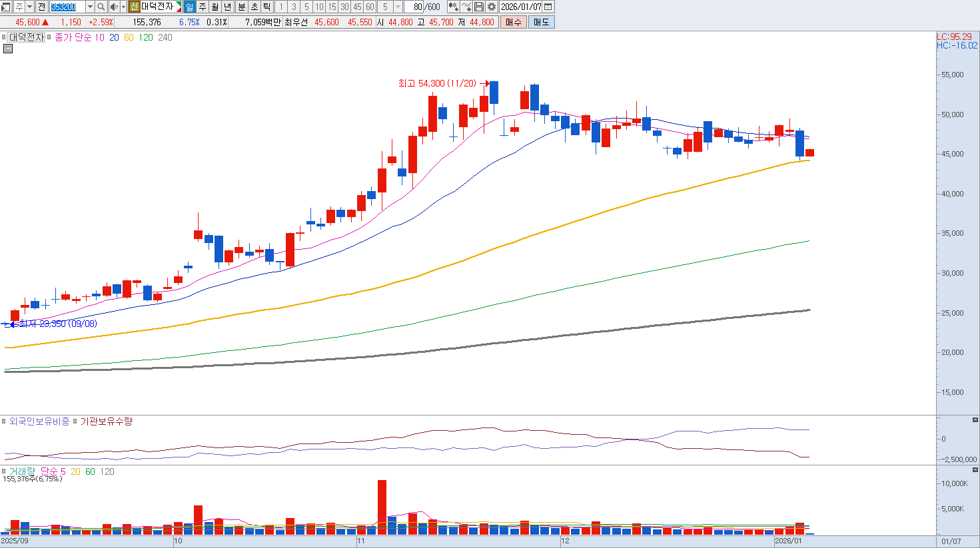Expand the dropdown arrow beside speaker icon
Image resolution: width=980 pixels, height=548 pixels.
tap(123, 7)
